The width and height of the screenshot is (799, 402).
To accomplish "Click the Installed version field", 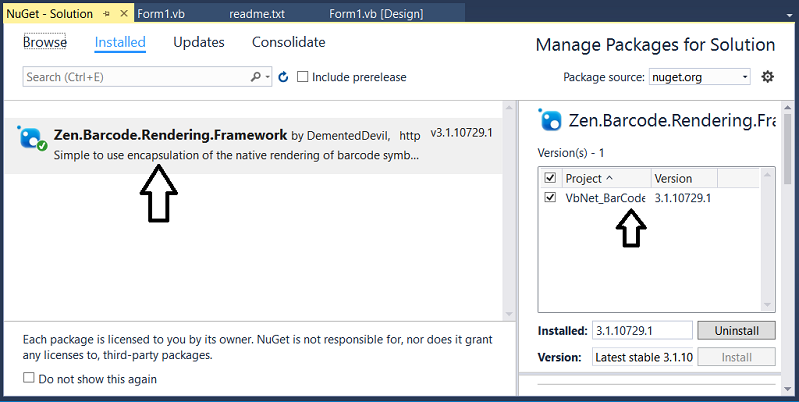I will pyautogui.click(x=642, y=331).
